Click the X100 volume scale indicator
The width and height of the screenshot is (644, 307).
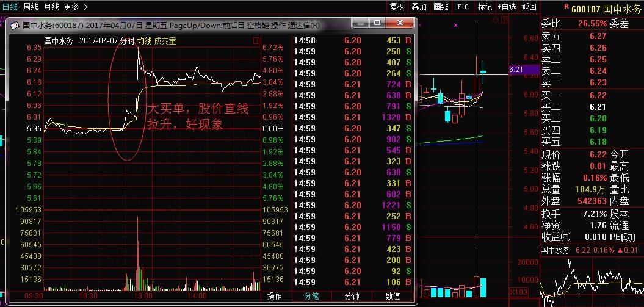pos(519,291)
